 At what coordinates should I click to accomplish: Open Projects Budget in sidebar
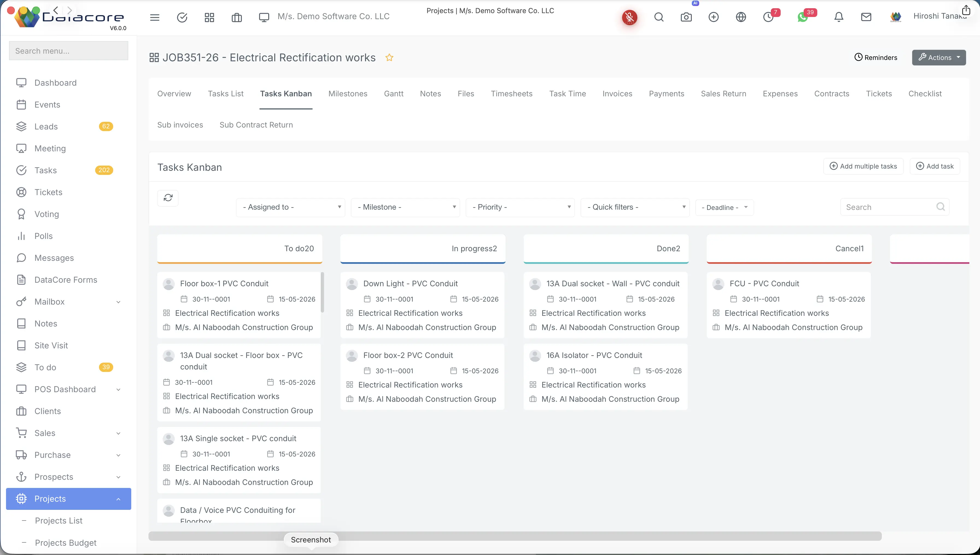pos(65,542)
